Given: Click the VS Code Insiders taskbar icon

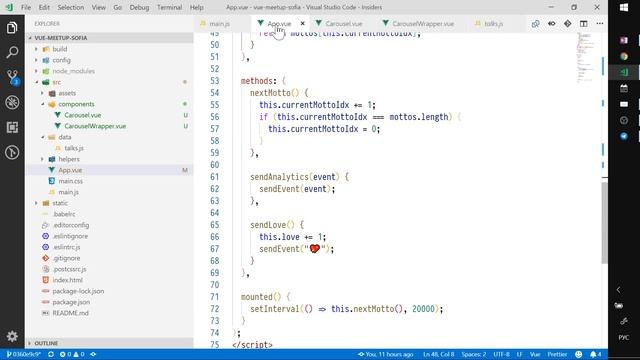Looking at the screenshot, I should coord(624,72).
